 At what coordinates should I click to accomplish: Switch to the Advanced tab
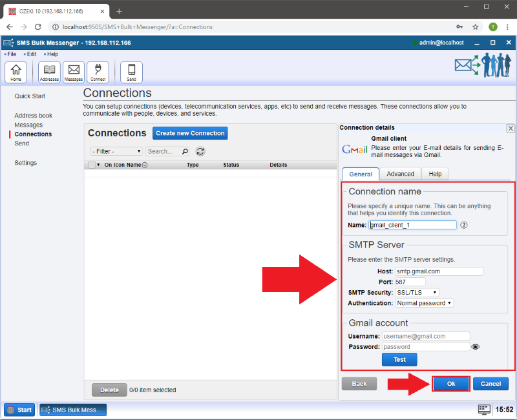[x=400, y=174]
